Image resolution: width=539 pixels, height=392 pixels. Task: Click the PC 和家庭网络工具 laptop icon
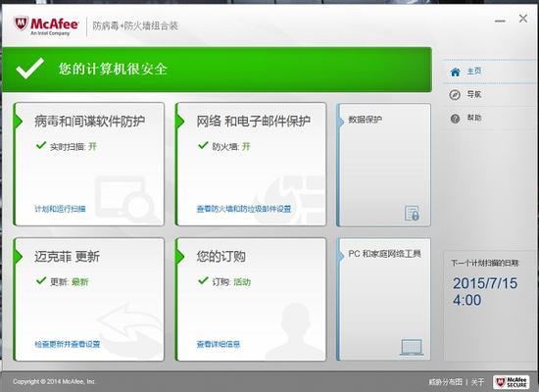pyautogui.click(x=412, y=347)
